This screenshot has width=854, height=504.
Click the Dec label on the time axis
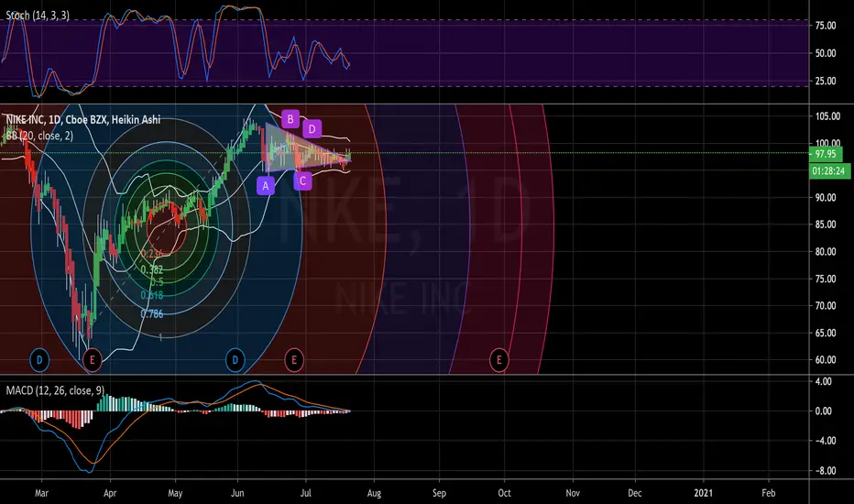point(635,493)
